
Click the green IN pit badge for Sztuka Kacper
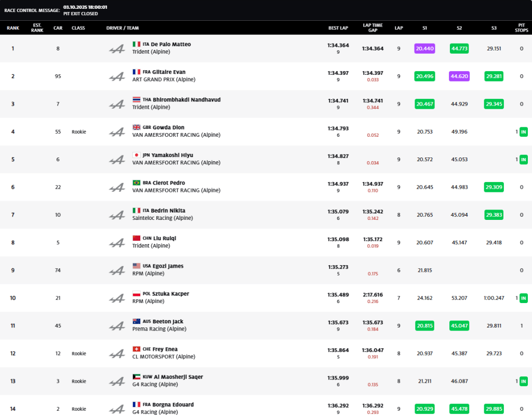pos(524,298)
